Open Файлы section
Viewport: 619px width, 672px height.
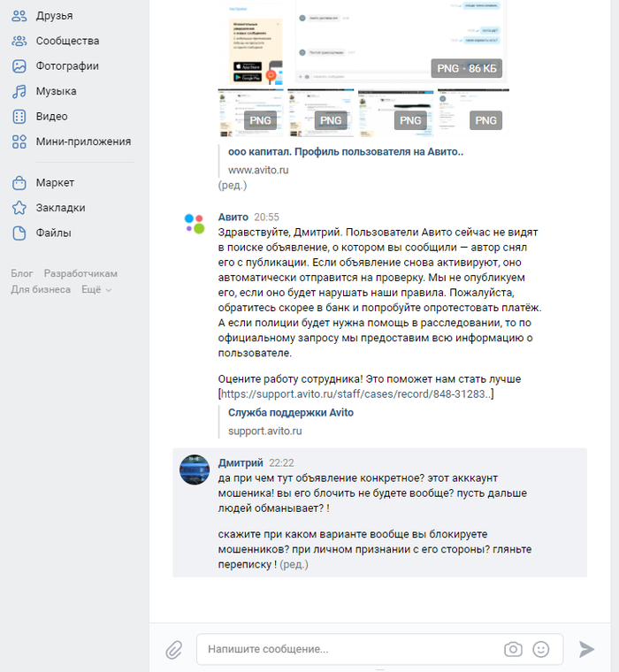[54, 233]
